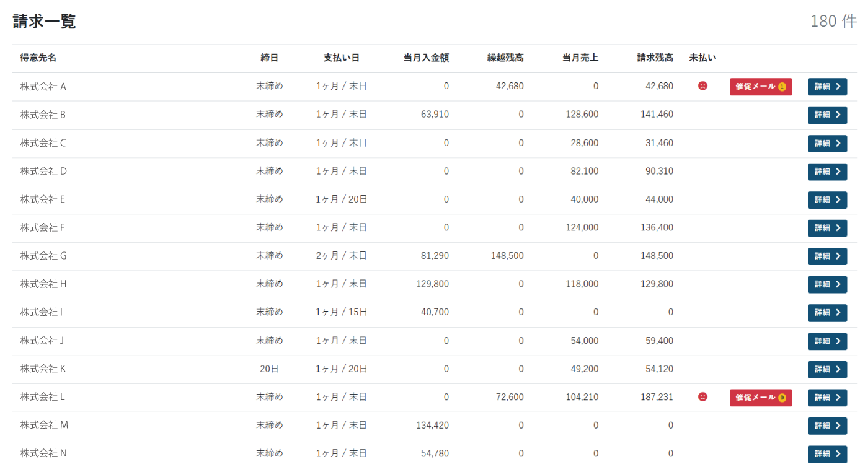Click the 当月入金額 column header
Screen dimensions: 868x467
(x=426, y=58)
